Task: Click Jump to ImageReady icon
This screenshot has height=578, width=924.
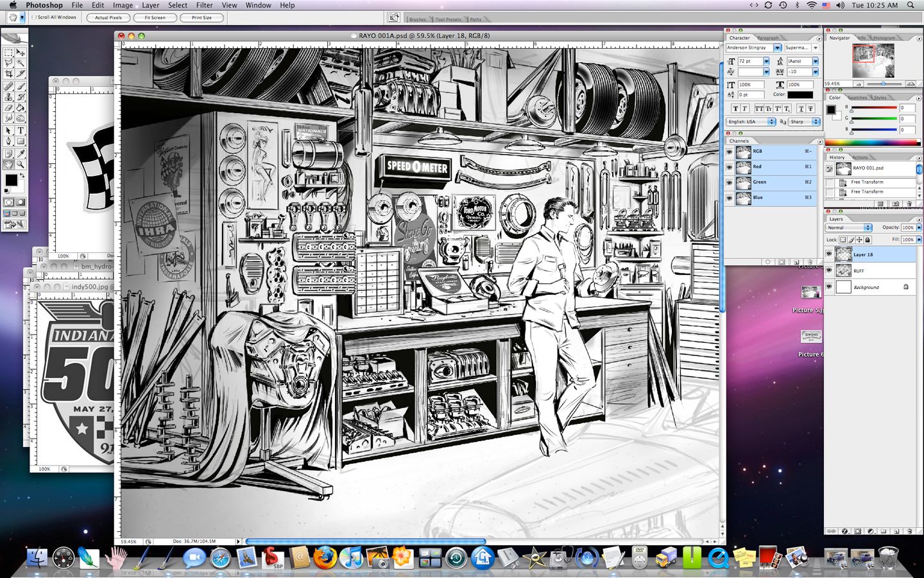Action: point(15,224)
